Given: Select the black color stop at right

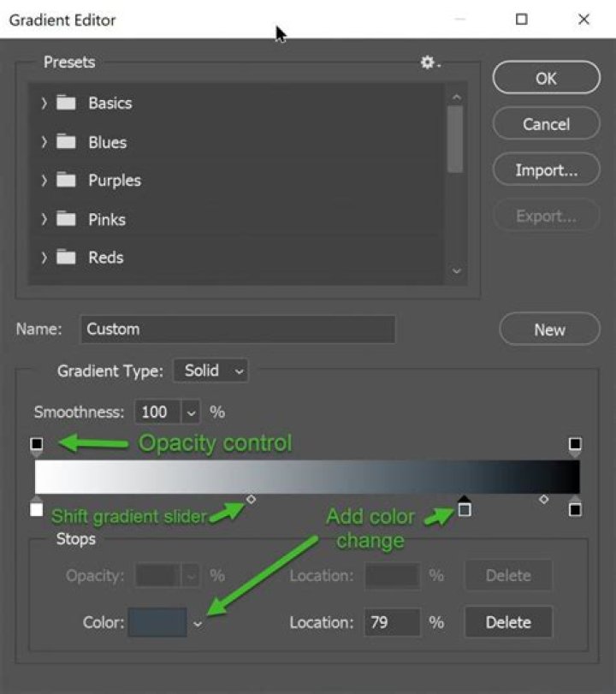Looking at the screenshot, I should click(575, 509).
